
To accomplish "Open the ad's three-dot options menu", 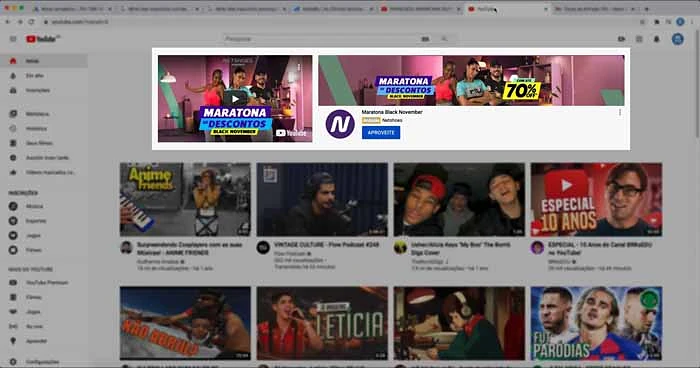I will click(620, 113).
